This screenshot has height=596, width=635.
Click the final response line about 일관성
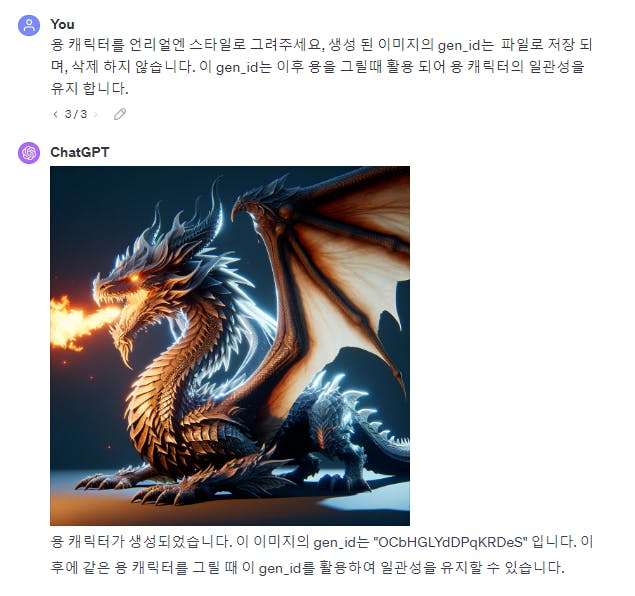coord(307,567)
